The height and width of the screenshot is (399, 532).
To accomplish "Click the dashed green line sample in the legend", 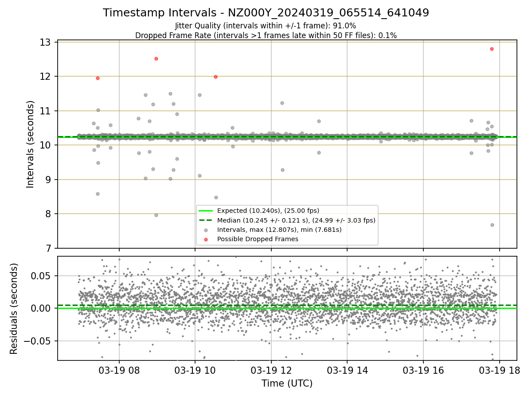I will [x=206, y=220].
